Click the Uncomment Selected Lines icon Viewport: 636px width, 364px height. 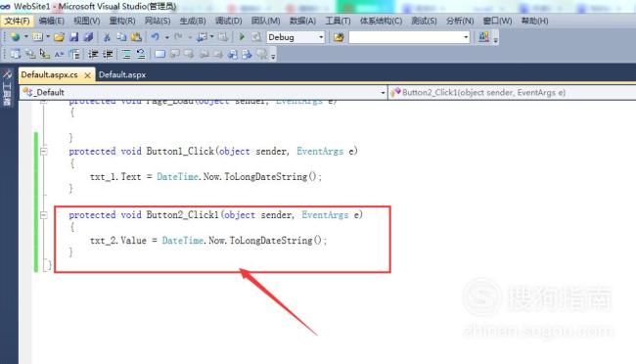[141, 54]
